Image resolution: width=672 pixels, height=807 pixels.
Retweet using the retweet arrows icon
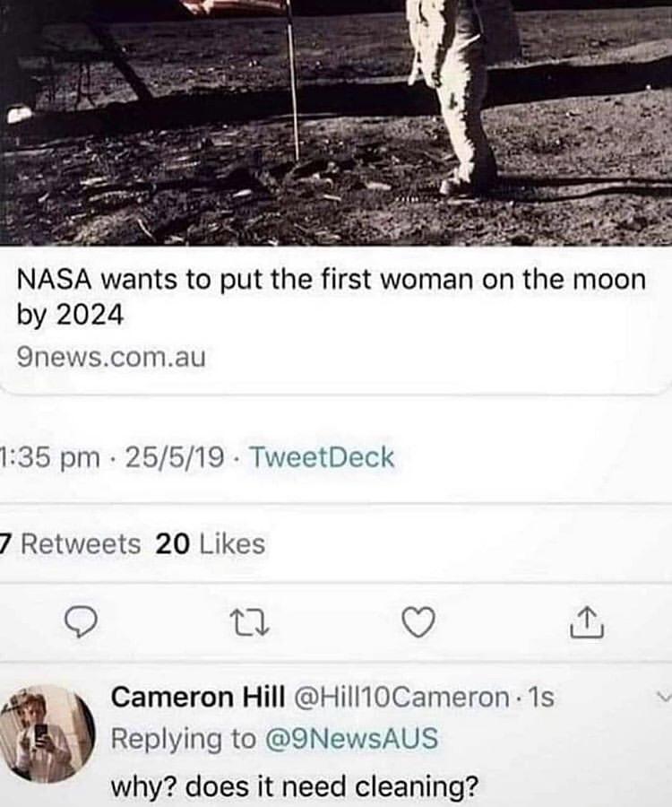pyautogui.click(x=249, y=623)
